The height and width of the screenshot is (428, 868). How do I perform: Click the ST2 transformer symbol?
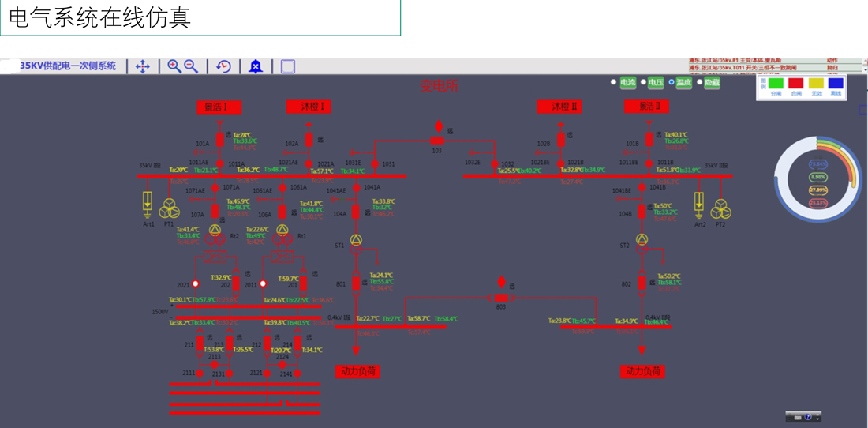tap(642, 244)
